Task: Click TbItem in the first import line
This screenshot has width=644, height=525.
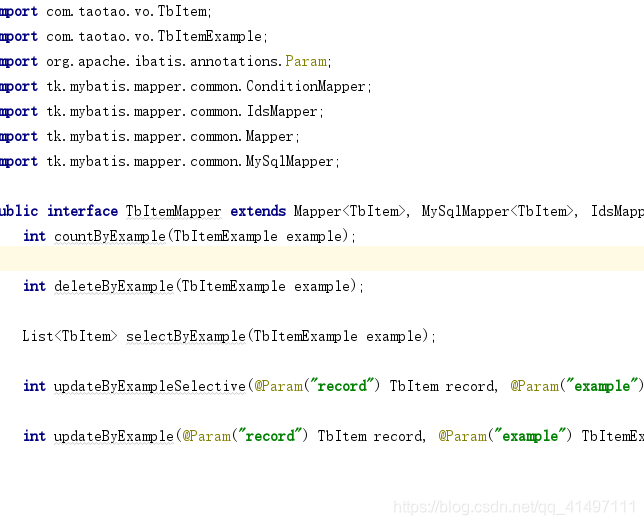Action: tap(182, 12)
